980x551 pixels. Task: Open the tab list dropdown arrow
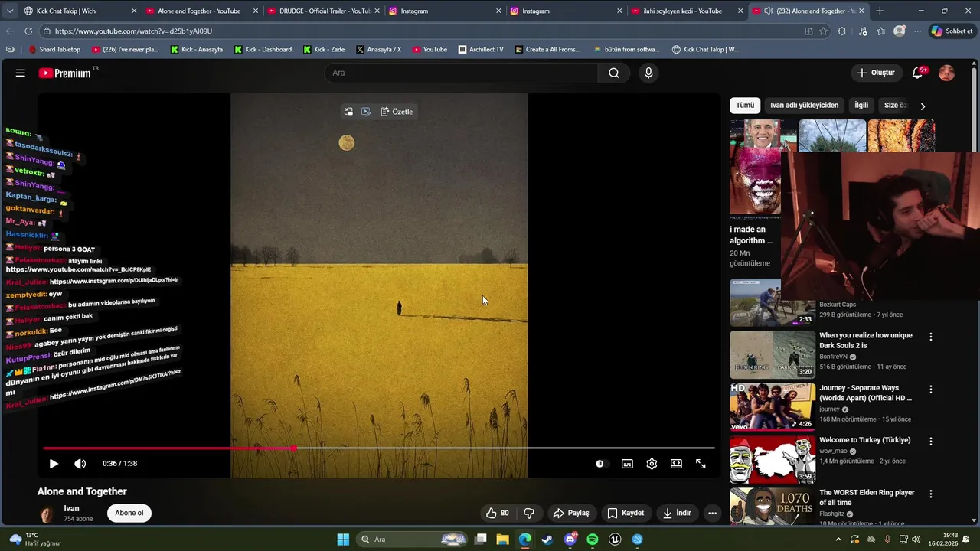(10, 11)
